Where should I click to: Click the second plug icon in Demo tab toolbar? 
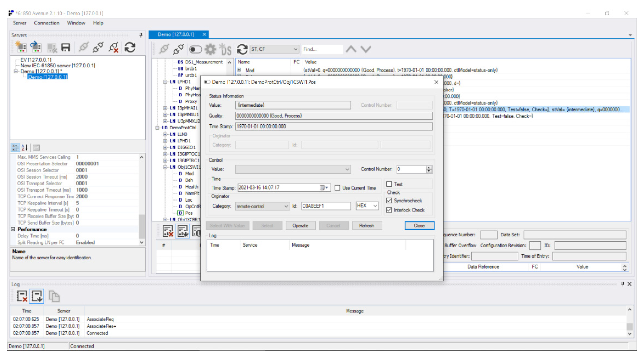coord(179,49)
